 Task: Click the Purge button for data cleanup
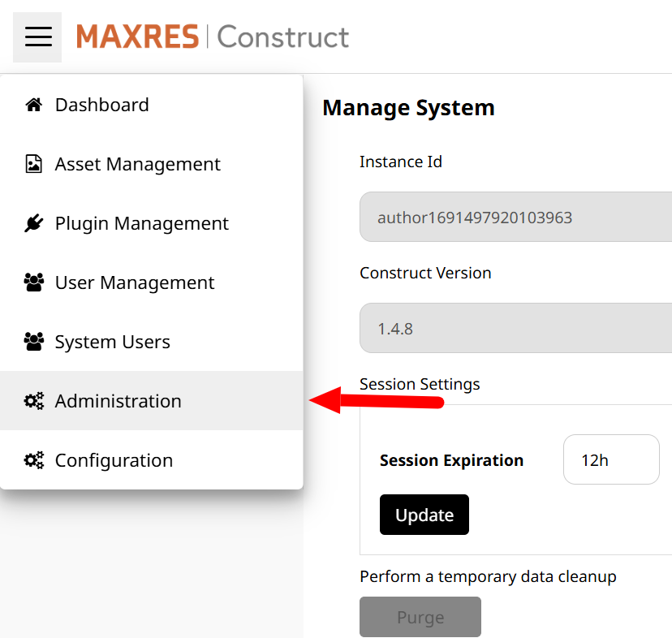pyautogui.click(x=420, y=617)
